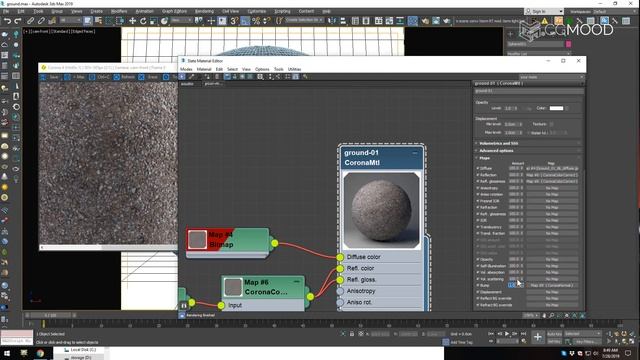640x360 pixels.
Task: Click Refresh in Corona frame buffer window
Action: pyautogui.click(x=124, y=77)
